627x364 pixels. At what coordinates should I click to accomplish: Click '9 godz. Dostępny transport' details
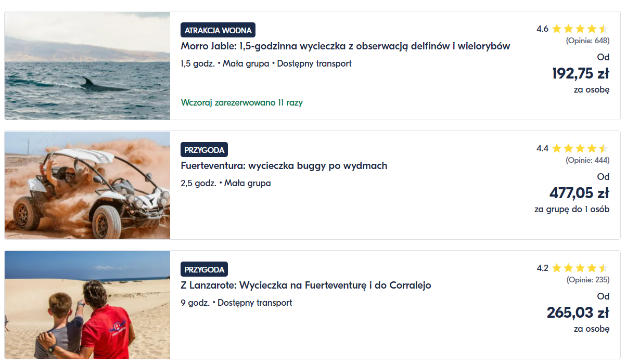point(237,303)
